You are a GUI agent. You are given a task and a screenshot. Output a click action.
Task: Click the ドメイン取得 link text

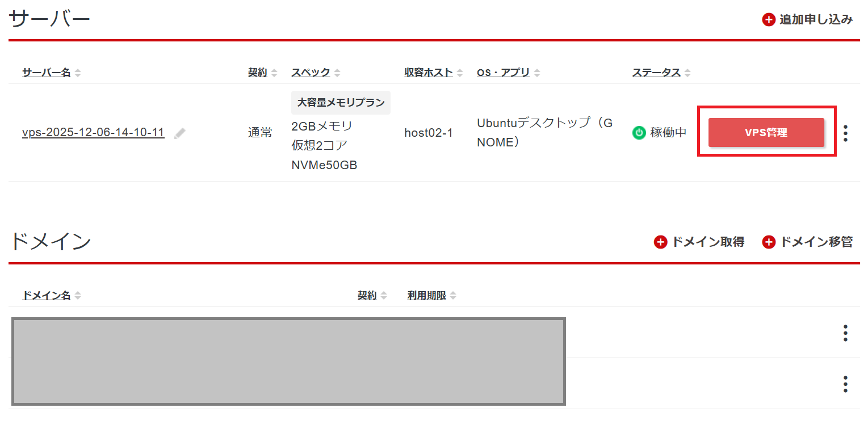708,242
